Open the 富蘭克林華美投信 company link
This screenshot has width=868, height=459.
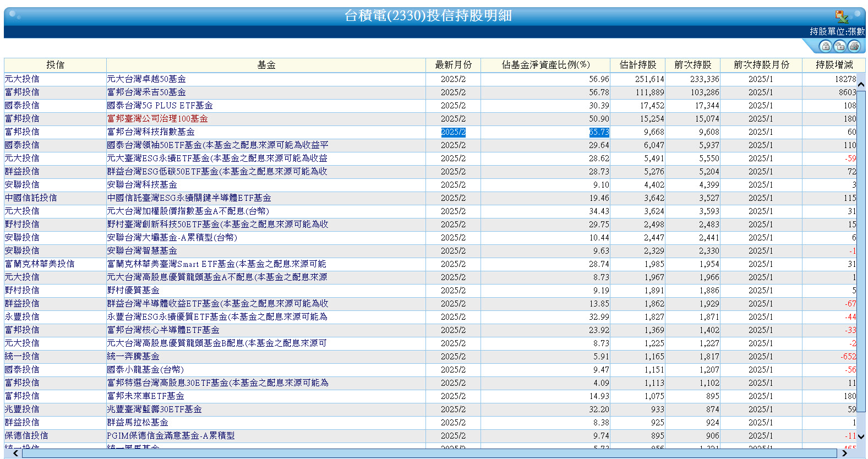(40, 264)
